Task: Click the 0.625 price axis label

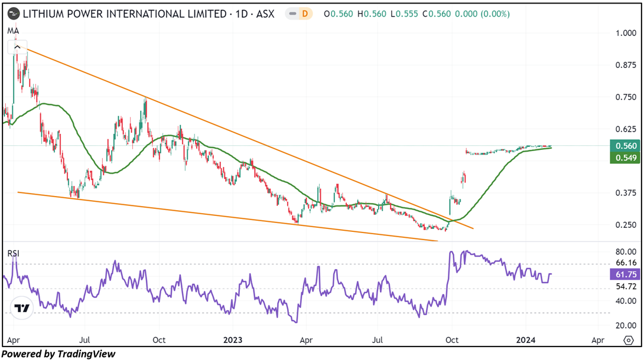Action: 626,129
